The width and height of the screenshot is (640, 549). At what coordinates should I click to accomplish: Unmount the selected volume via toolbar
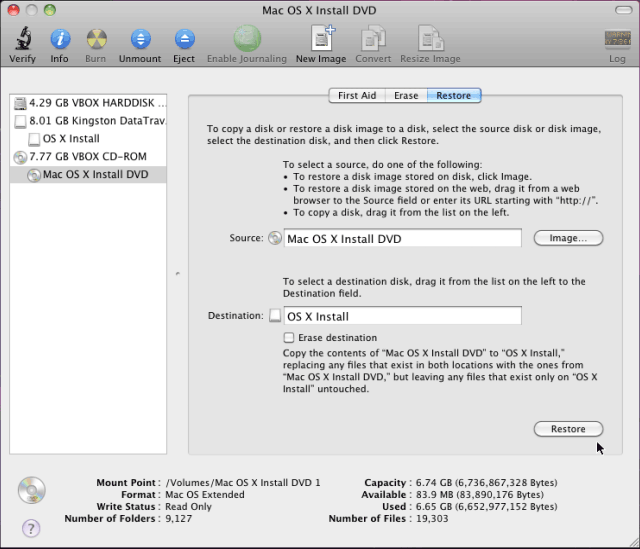[x=140, y=39]
